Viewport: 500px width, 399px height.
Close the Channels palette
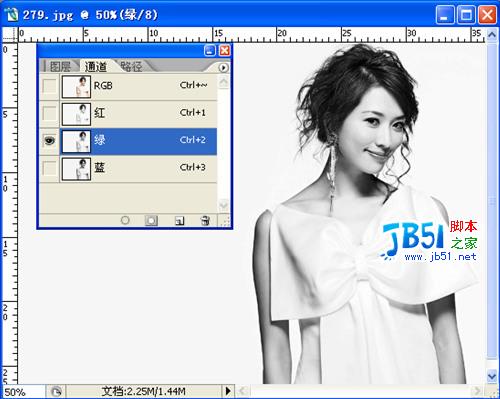click(225, 50)
